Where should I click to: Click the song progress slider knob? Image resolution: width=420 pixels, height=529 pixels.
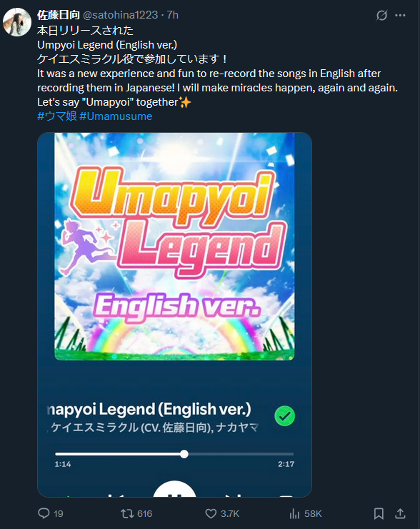[x=184, y=454]
